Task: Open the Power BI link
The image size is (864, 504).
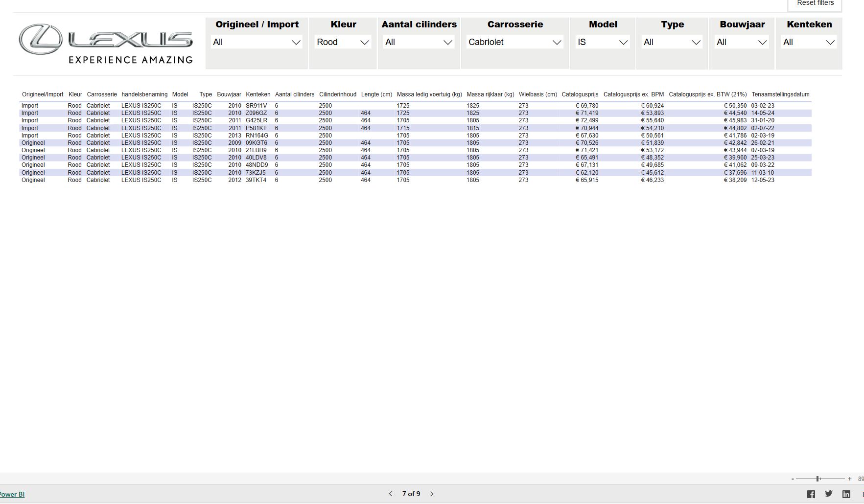Action: click(12, 494)
